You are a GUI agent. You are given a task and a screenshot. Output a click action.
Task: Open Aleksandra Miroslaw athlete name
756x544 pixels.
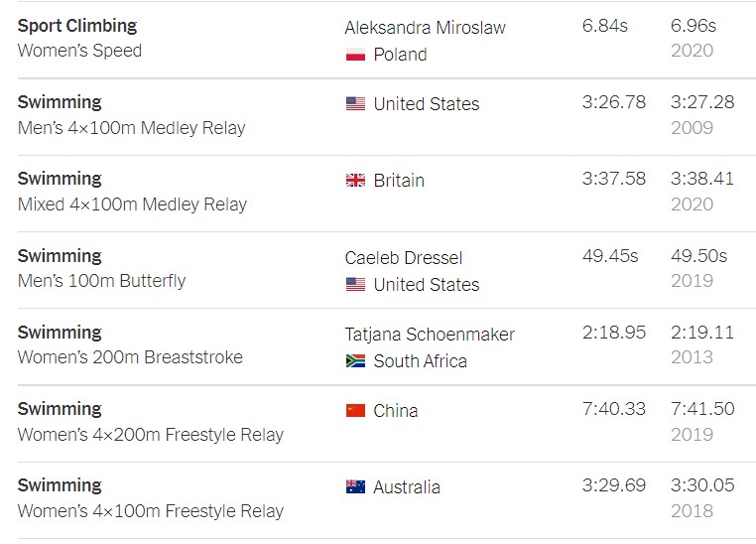(x=425, y=28)
